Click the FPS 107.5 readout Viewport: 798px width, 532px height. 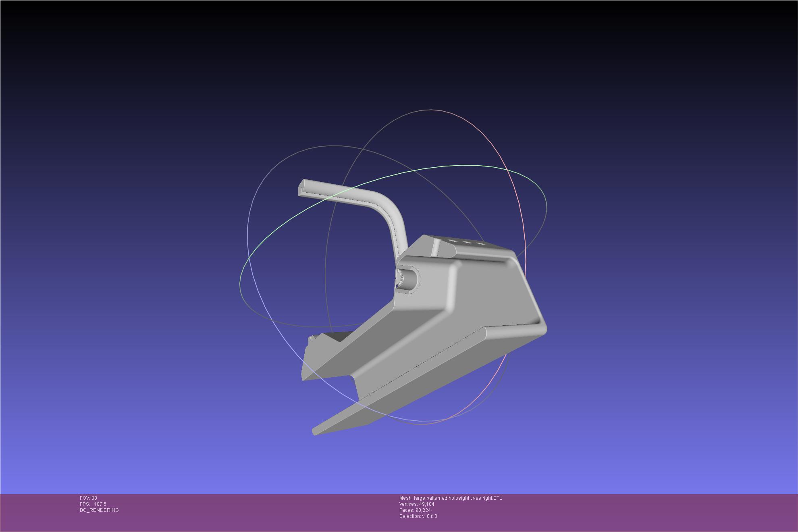93,504
